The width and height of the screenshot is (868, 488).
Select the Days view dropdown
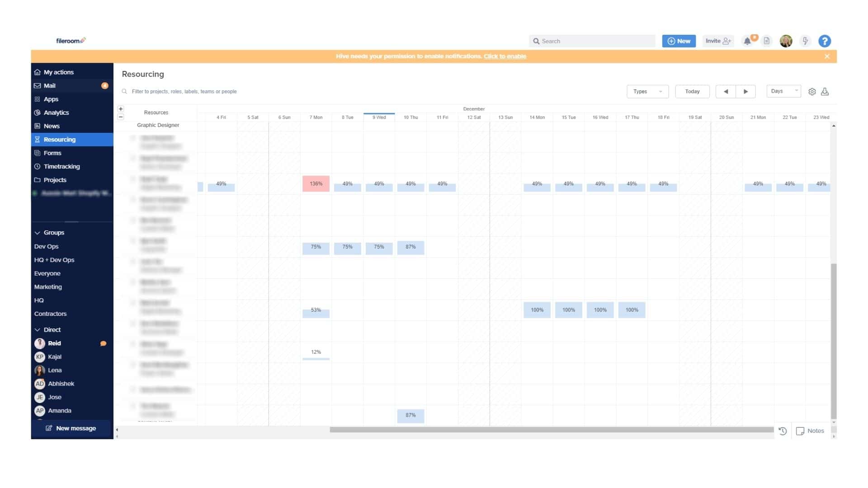pyautogui.click(x=783, y=91)
